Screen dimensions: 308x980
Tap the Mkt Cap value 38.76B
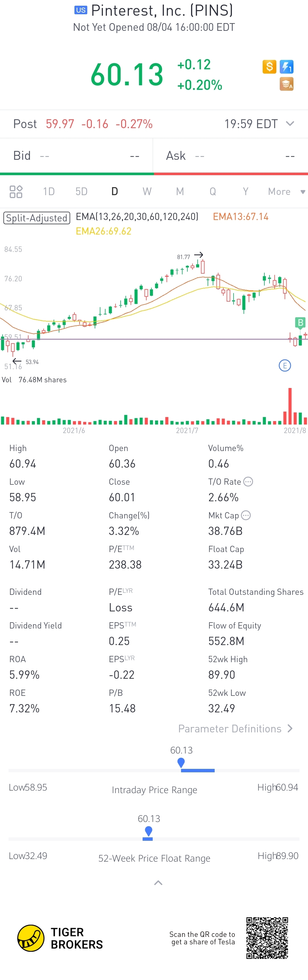[225, 531]
